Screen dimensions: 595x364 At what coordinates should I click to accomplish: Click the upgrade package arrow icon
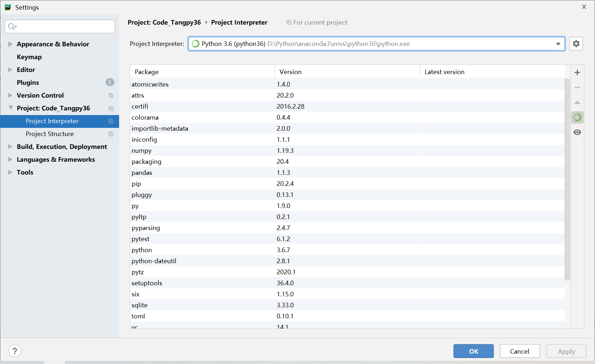pos(577,103)
